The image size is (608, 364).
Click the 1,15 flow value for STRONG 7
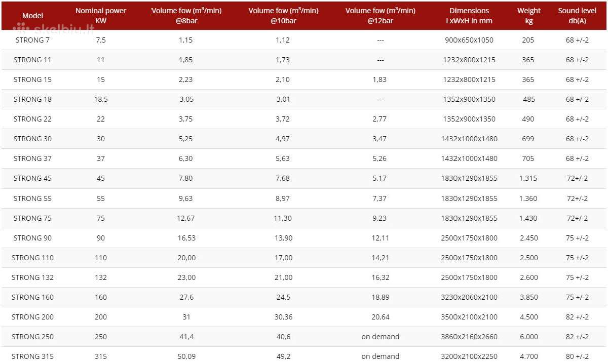(186, 40)
